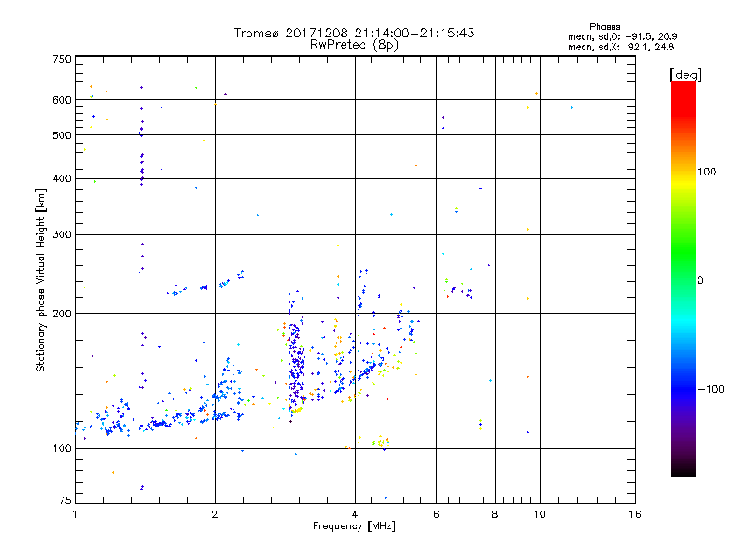747x560 pixels.
Task: Click the x-axis label '1'
Action: [75, 514]
